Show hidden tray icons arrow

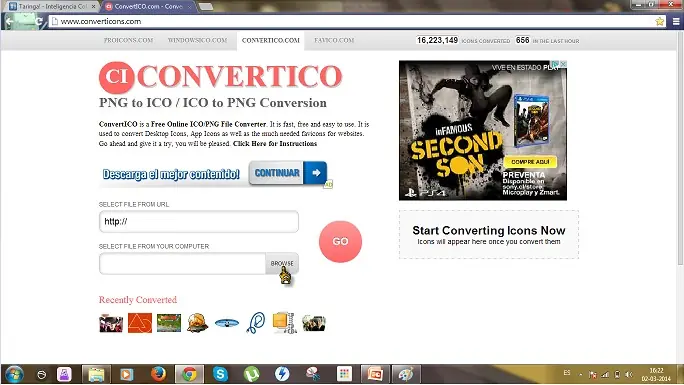[x=581, y=375]
